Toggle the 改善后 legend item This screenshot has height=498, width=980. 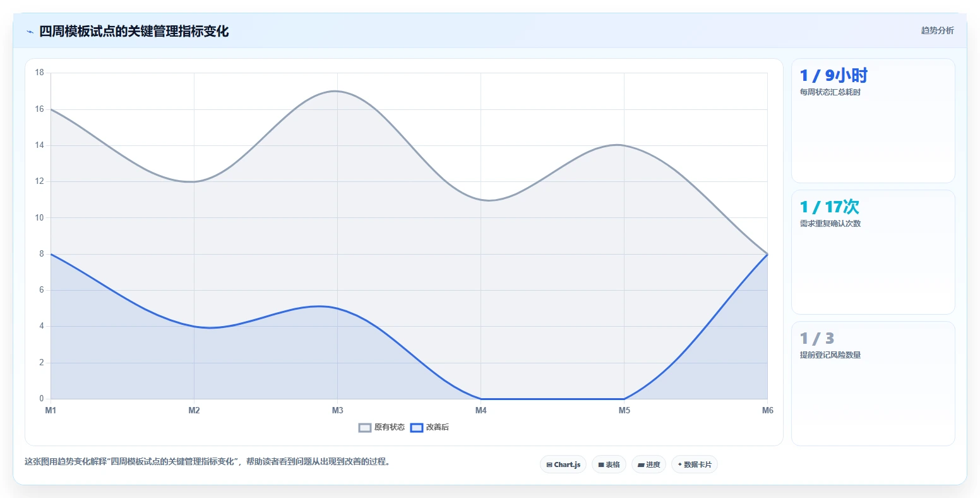click(x=429, y=427)
